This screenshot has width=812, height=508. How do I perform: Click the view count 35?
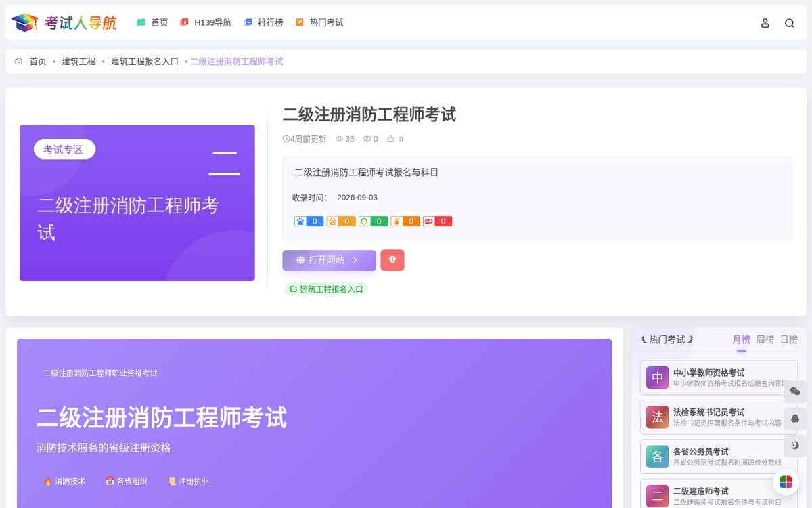345,139
